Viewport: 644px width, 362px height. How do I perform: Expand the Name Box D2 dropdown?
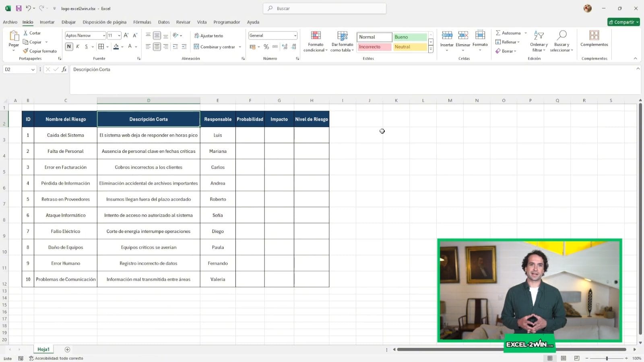click(x=33, y=70)
